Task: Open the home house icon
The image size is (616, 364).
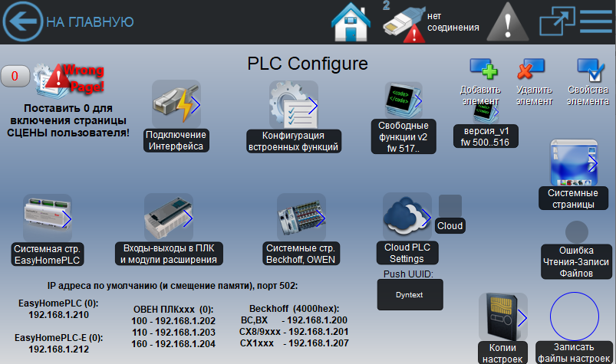Action: [x=351, y=23]
